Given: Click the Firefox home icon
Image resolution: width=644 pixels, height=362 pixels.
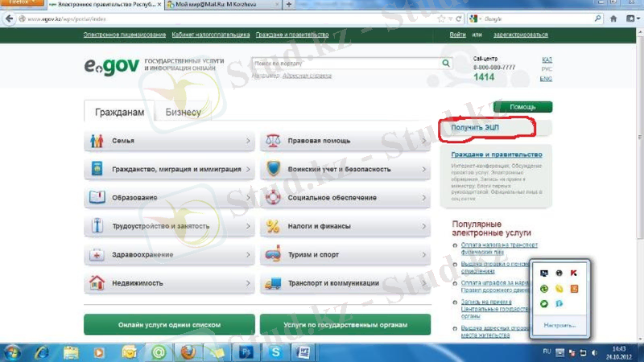Looking at the screenshot, I should click(x=613, y=19).
